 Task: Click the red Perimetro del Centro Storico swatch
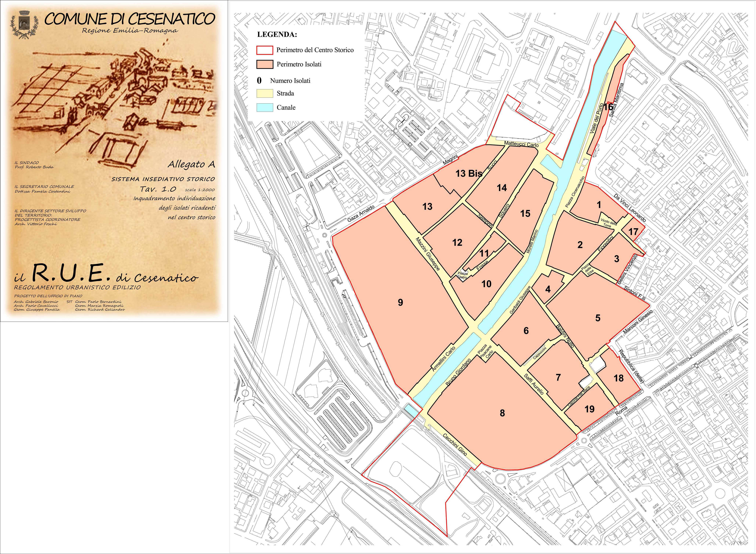(x=265, y=50)
